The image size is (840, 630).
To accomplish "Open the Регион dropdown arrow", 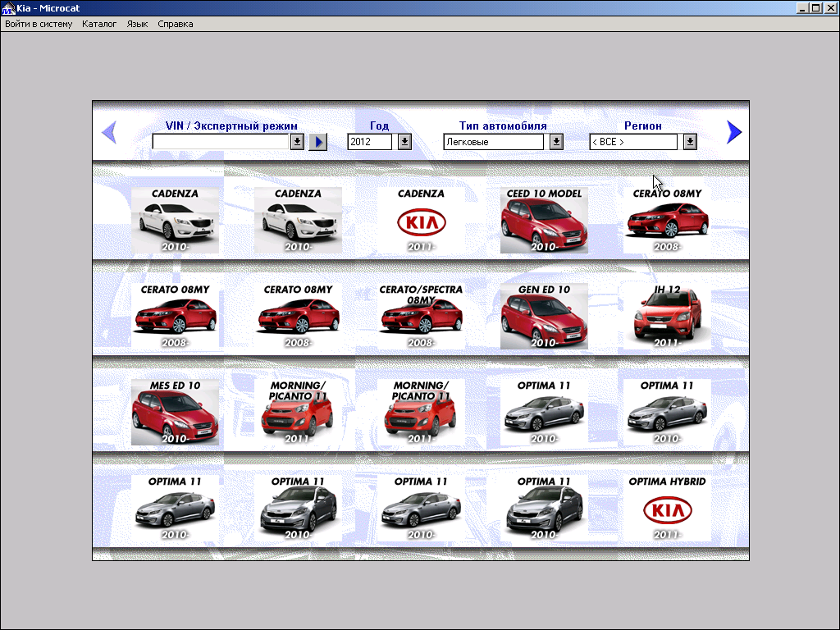I will [x=690, y=142].
